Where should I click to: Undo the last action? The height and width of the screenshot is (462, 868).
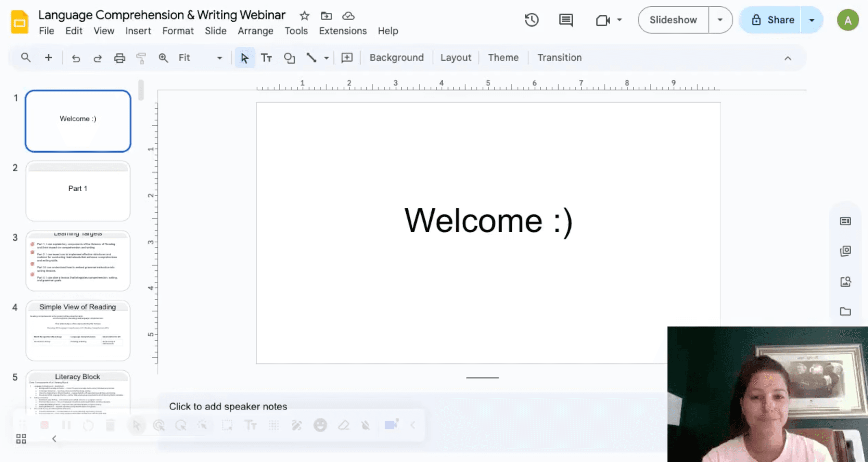click(76, 58)
